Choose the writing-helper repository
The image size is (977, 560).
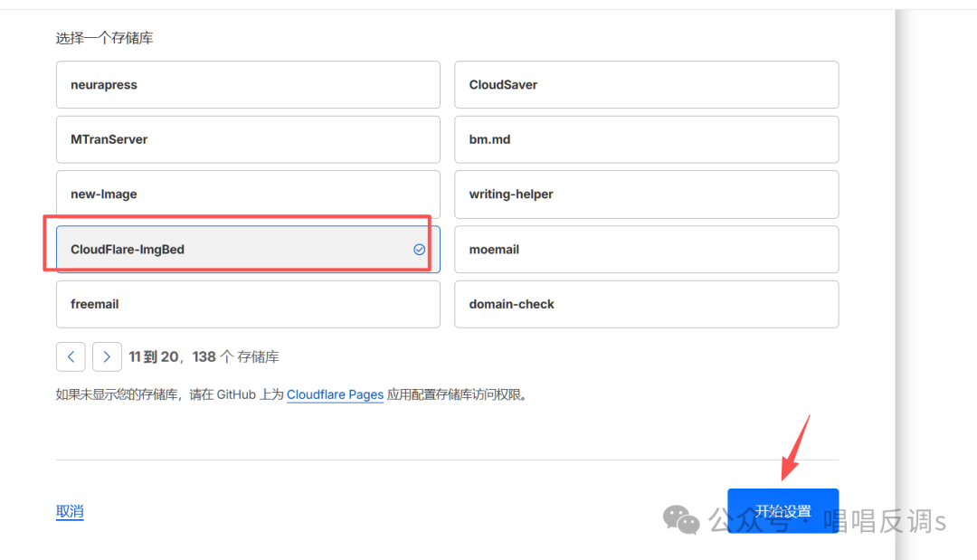646,195
